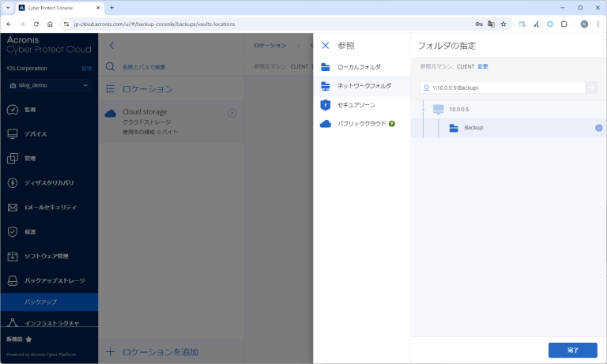This screenshot has width=607, height=364.
Task: Expand the ディザスタリカバリ sidebar section
Action: point(49,182)
